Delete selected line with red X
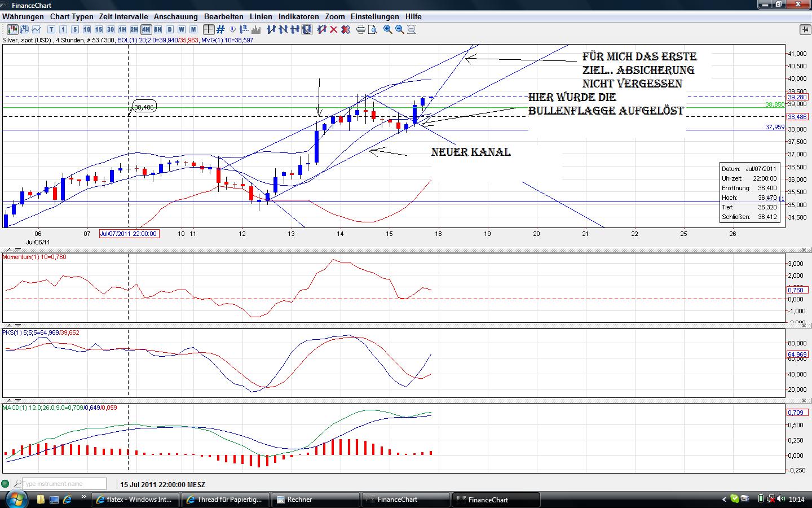This screenshot has width=812, height=508. pyautogui.click(x=334, y=29)
